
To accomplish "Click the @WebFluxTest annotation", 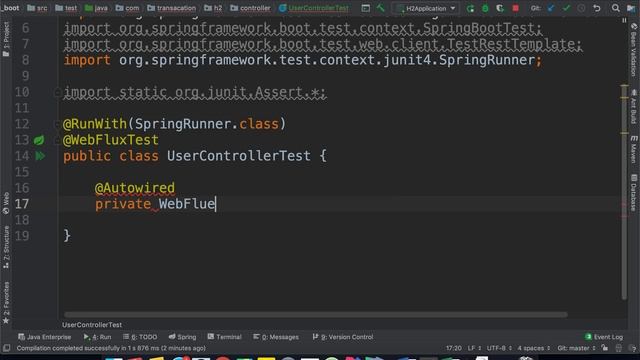I will point(111,140).
